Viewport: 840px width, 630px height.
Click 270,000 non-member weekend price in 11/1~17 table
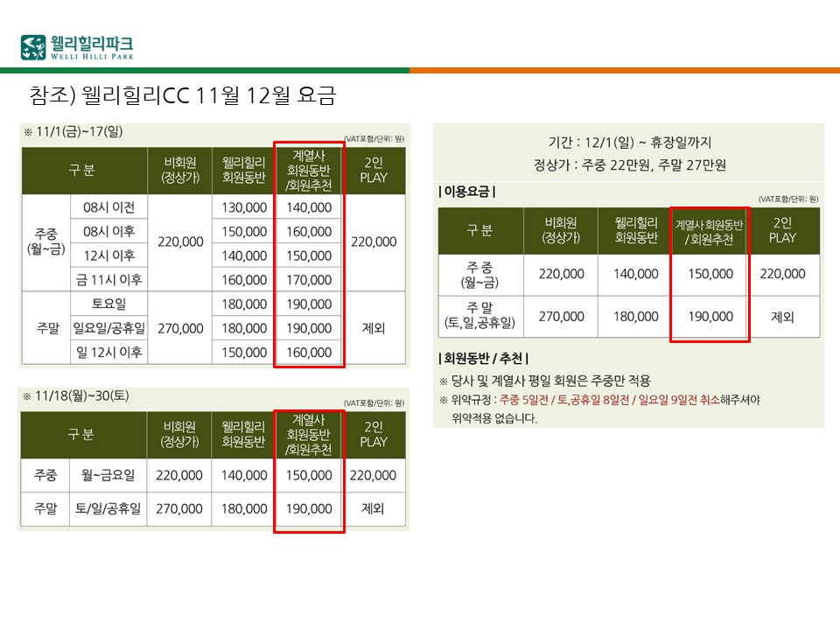[180, 328]
